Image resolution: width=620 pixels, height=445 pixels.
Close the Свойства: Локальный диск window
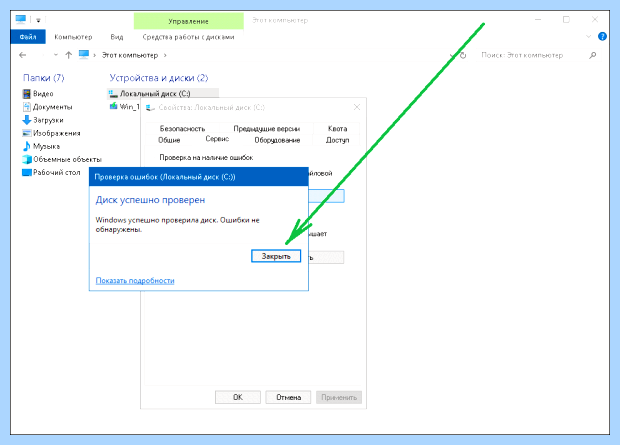[357, 107]
